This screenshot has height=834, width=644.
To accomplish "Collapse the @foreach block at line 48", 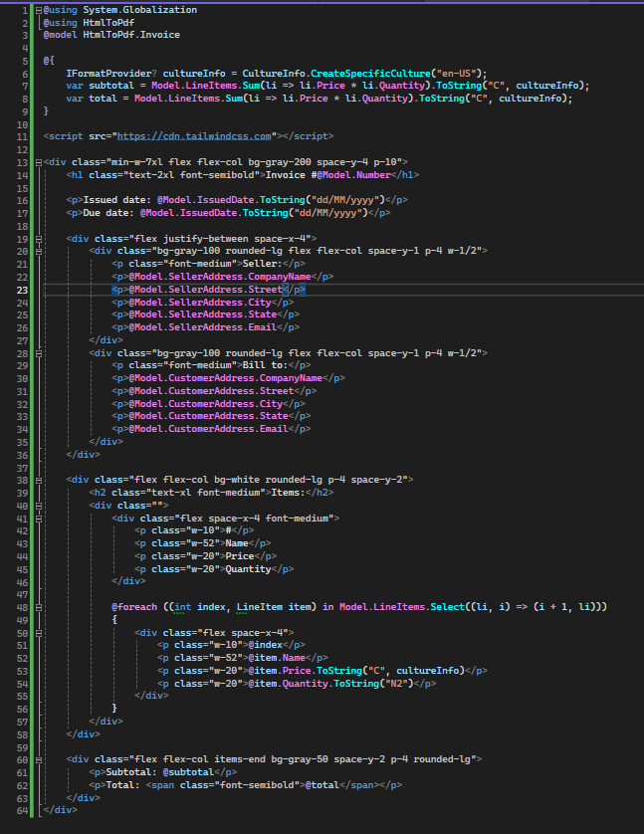I will [38, 607].
